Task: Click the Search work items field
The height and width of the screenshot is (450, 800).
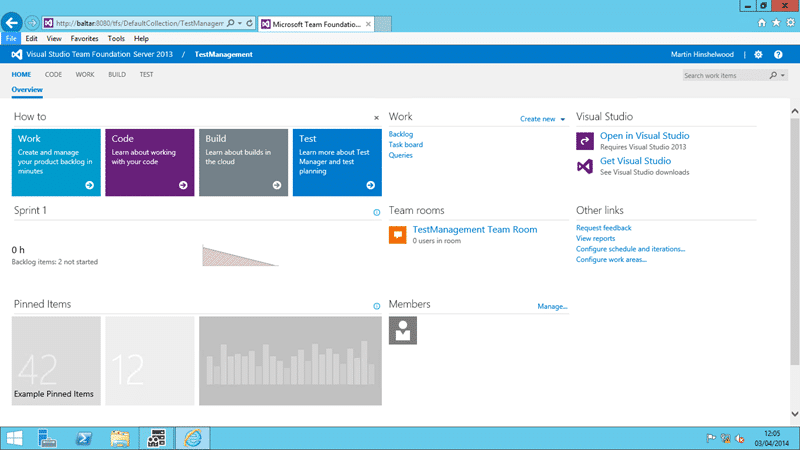Action: tap(724, 76)
